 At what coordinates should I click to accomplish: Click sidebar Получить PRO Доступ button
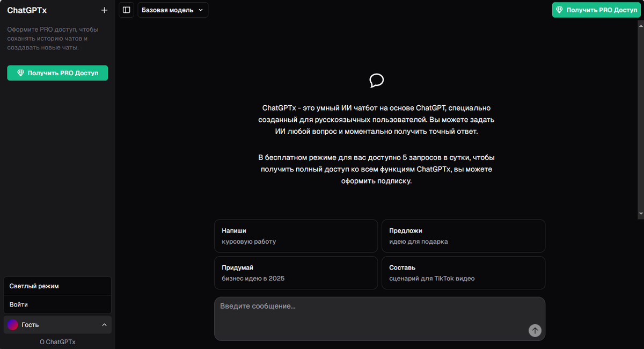[57, 73]
